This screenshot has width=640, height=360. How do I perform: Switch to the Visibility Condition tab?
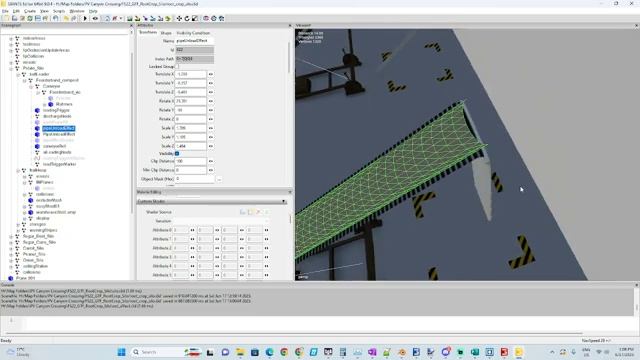click(193, 33)
